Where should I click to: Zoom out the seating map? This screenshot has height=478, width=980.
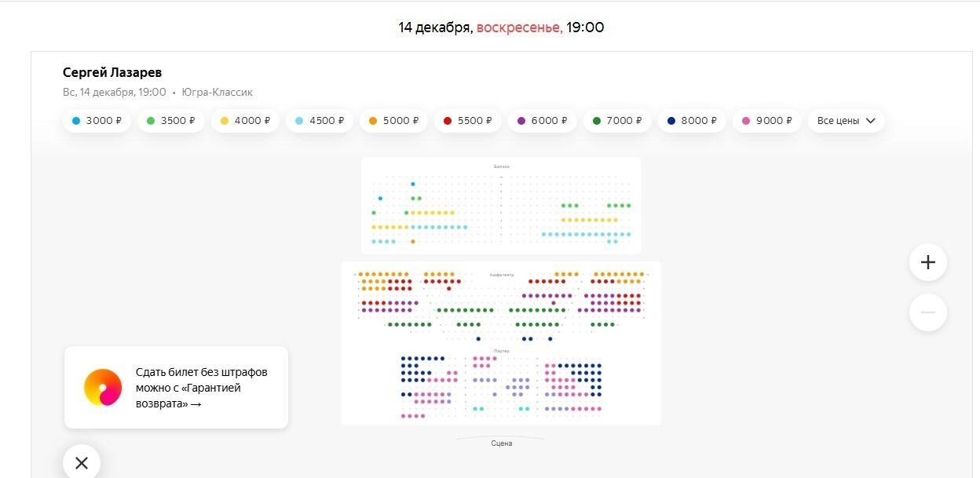click(927, 312)
